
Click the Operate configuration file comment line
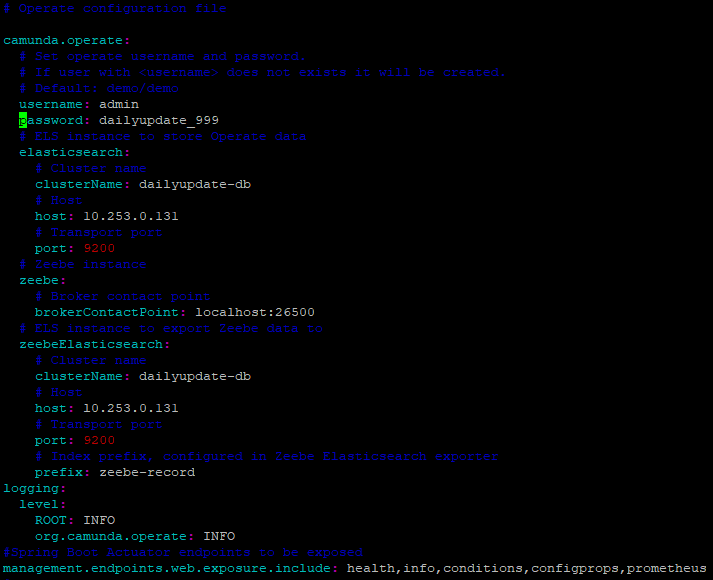point(115,8)
